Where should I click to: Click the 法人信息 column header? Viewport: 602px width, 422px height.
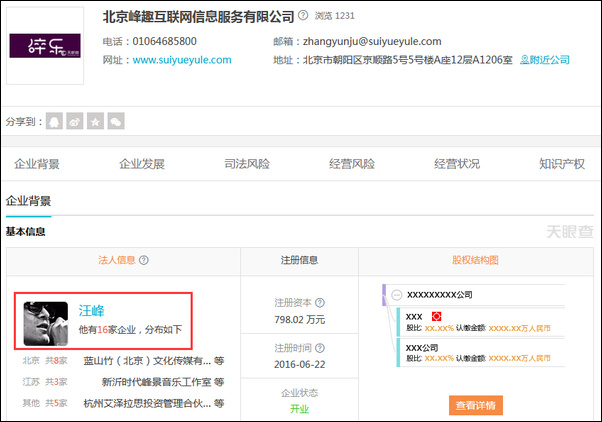point(117,260)
